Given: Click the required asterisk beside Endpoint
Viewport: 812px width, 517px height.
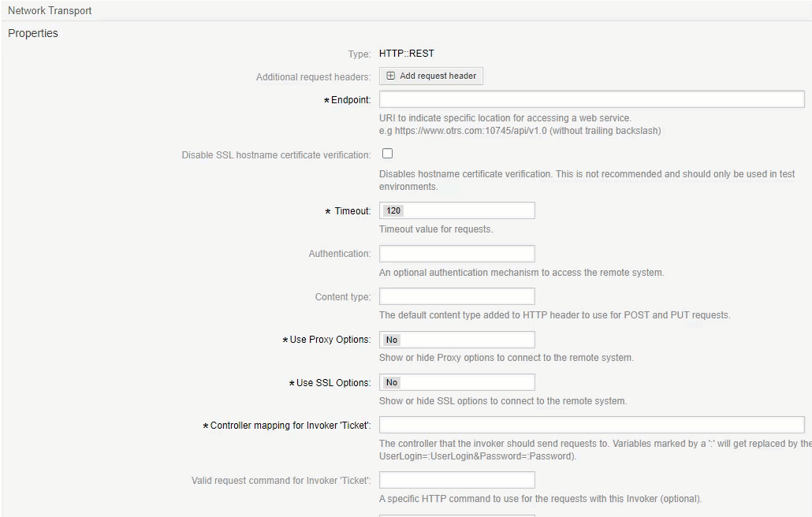Looking at the screenshot, I should 328,99.
